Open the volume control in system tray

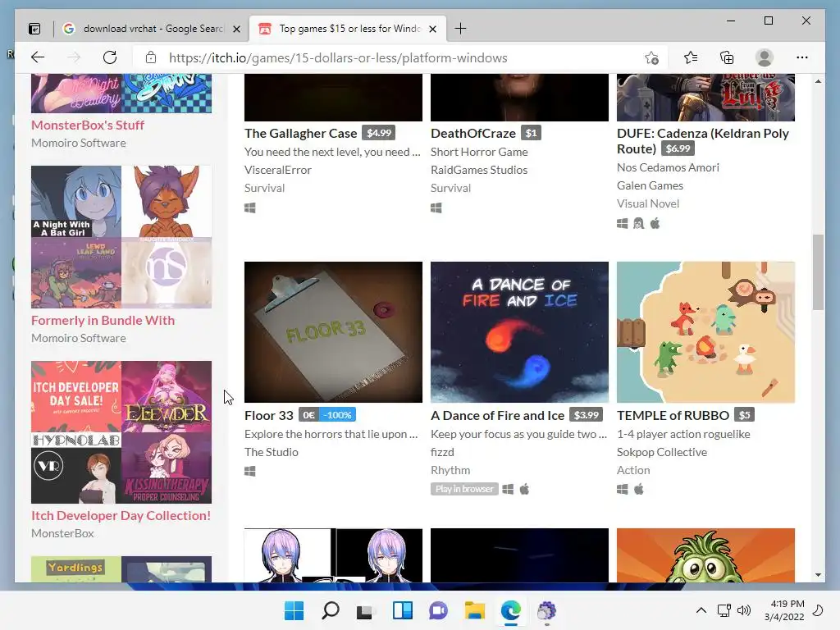coord(743,610)
